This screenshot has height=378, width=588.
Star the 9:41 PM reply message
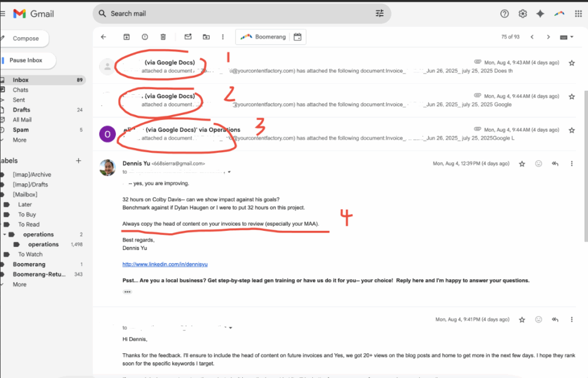(x=522, y=319)
